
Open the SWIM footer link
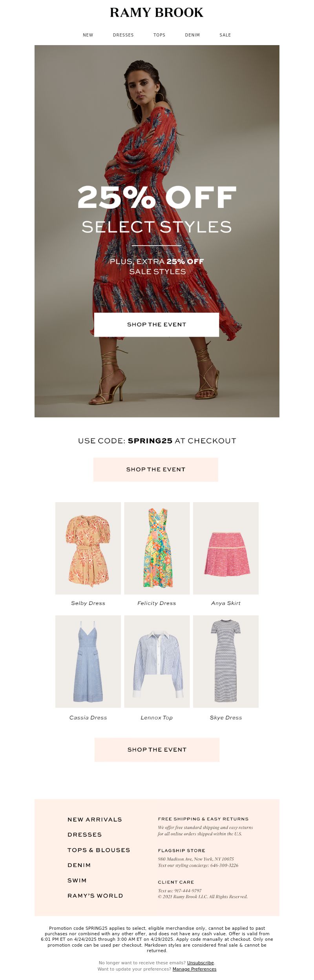(x=77, y=881)
